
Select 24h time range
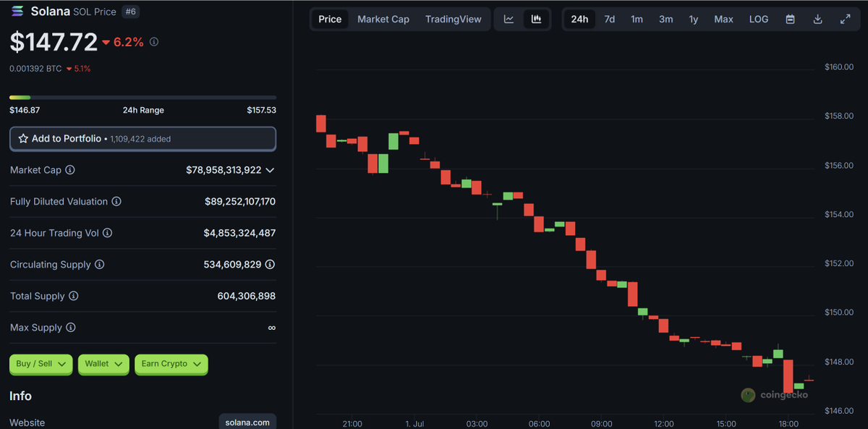579,20
